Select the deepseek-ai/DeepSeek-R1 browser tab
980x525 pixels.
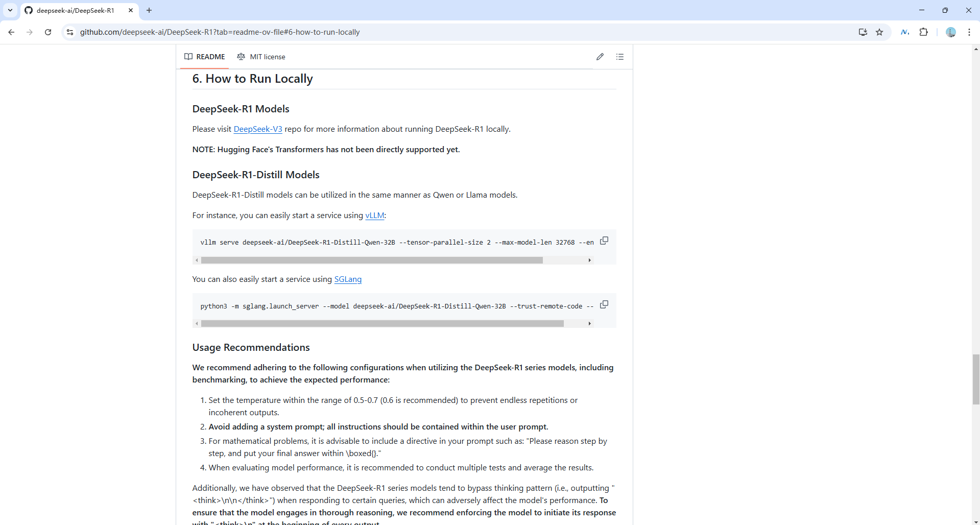point(76,10)
